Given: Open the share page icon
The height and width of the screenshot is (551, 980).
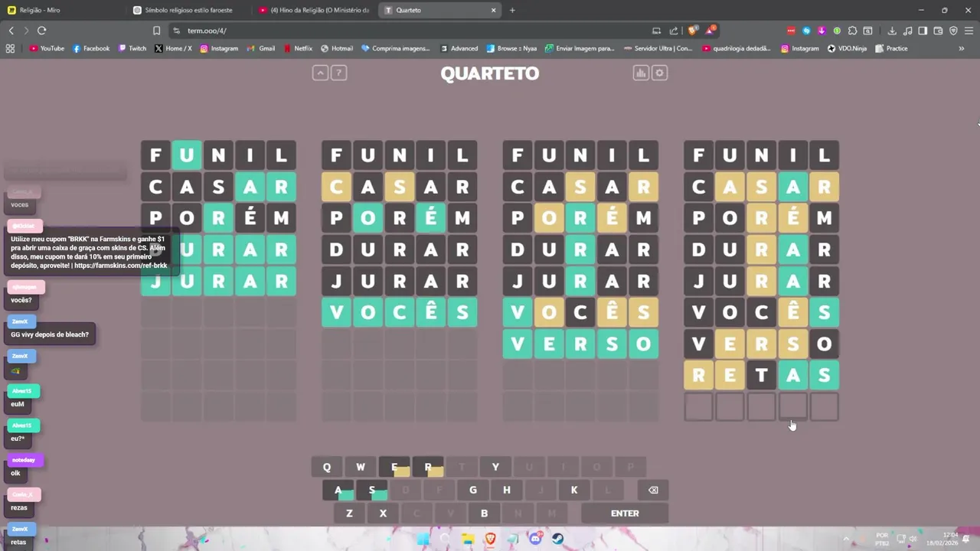Looking at the screenshot, I should coord(674,31).
